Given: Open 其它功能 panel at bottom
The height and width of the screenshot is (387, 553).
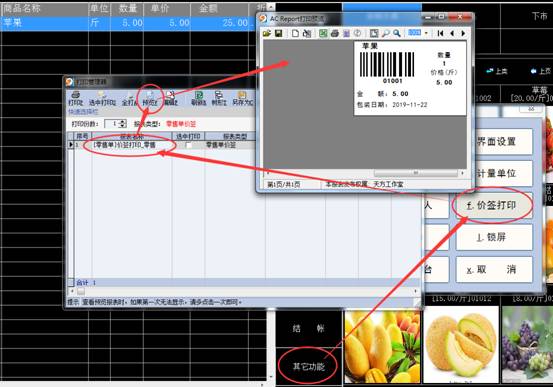Looking at the screenshot, I should tap(309, 366).
